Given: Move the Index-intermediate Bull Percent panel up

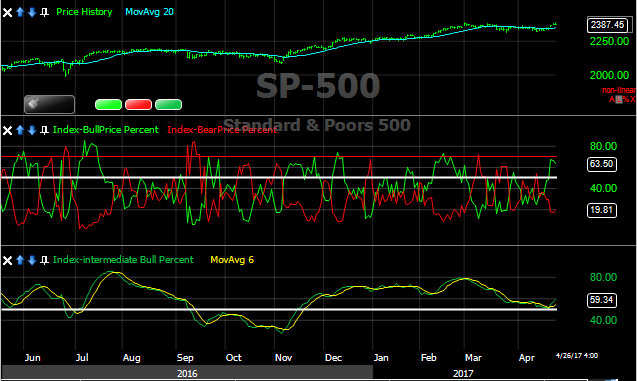Looking at the screenshot, I should coord(20,260).
